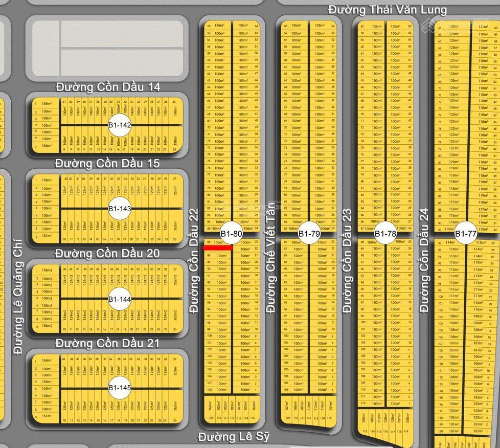Image resolution: width=500 pixels, height=448 pixels.
Task: Click the B1-80 block marker circle
Action: click(x=231, y=234)
